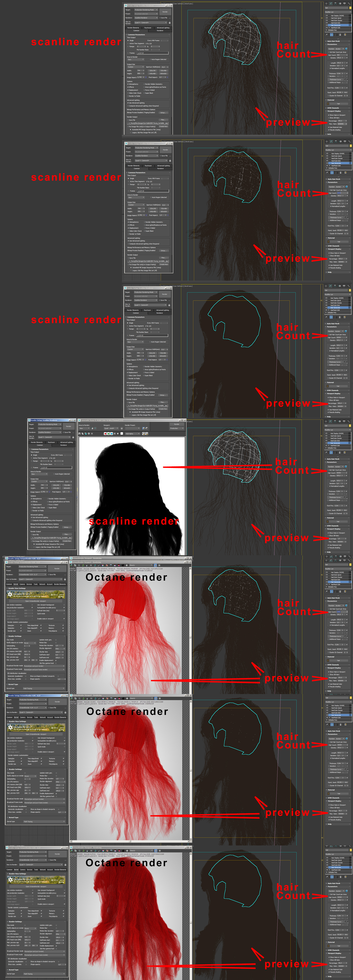This screenshot has height=980, width=353.
Task: Open the Create tab in the topmost command panel
Action: click(x=326, y=3)
